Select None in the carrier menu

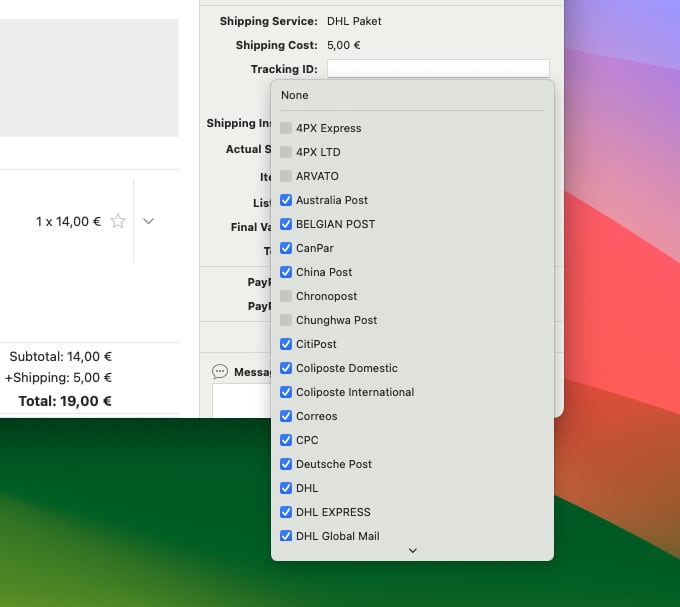point(294,95)
